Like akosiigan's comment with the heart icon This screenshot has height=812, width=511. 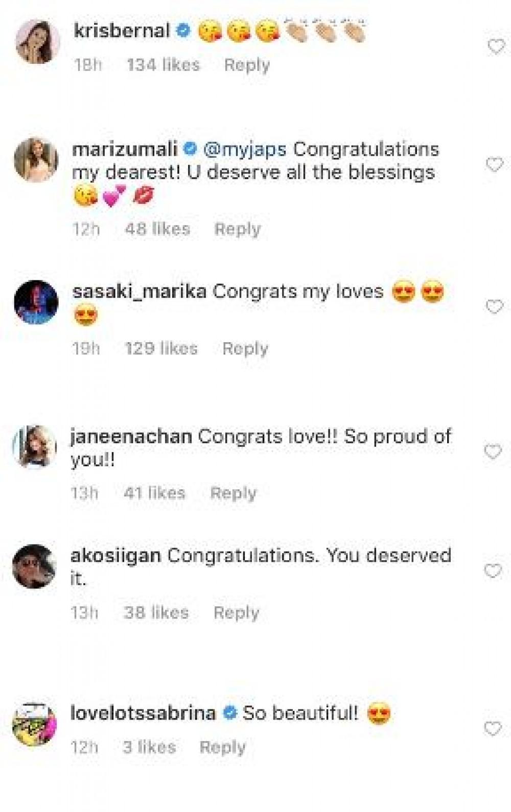point(493,571)
